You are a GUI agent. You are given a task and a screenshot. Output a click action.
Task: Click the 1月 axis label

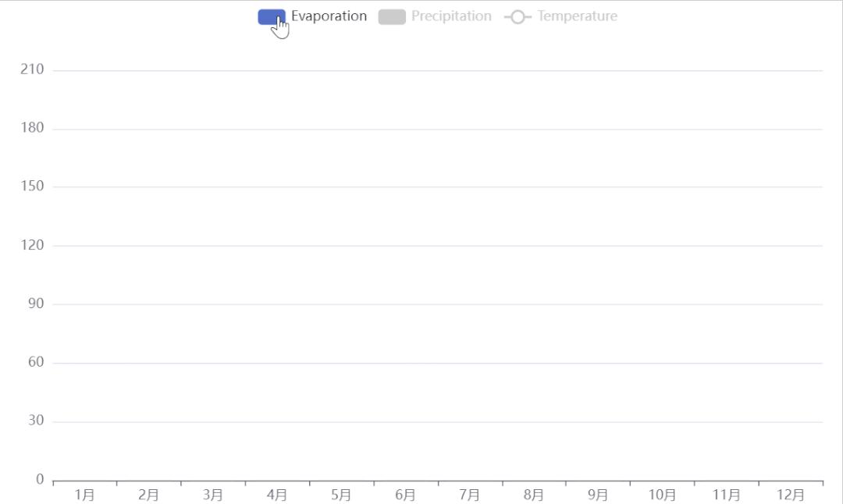(86, 494)
